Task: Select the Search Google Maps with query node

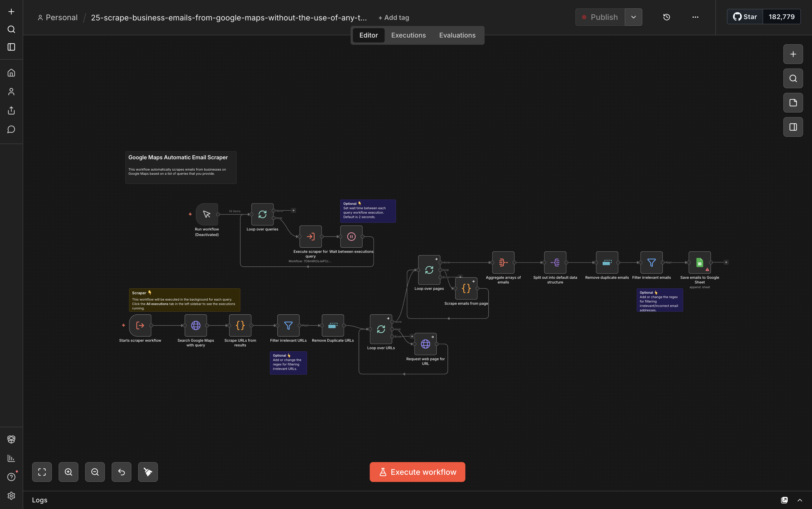Action: tap(196, 325)
